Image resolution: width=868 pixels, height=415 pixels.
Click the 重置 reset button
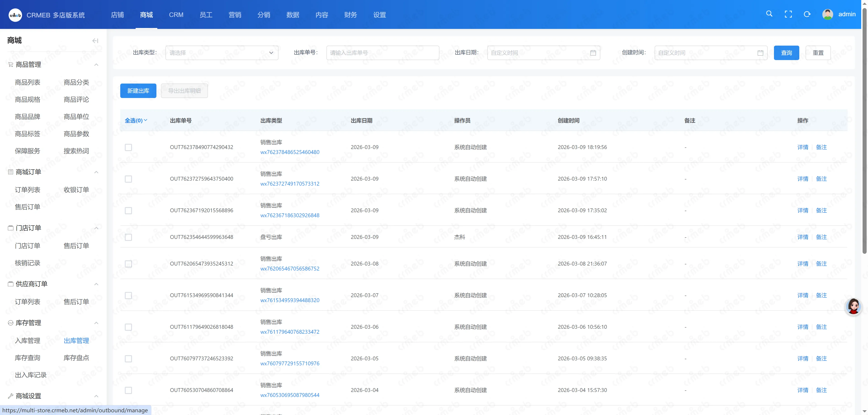pos(818,53)
